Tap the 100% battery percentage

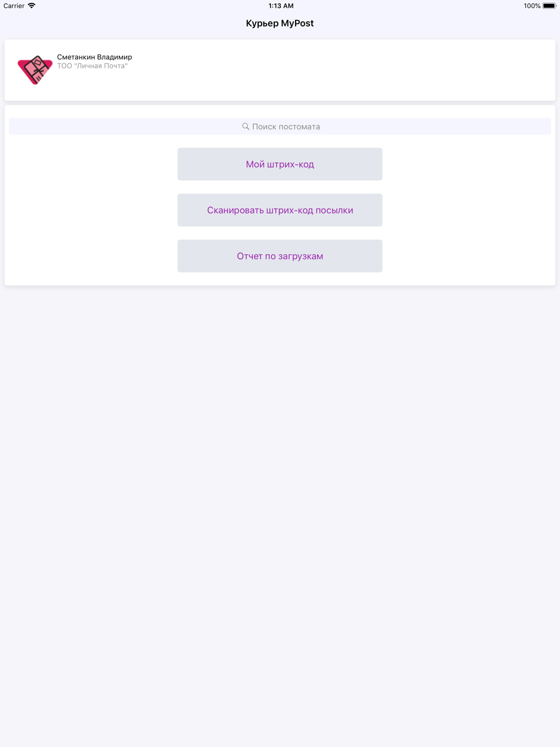[532, 6]
